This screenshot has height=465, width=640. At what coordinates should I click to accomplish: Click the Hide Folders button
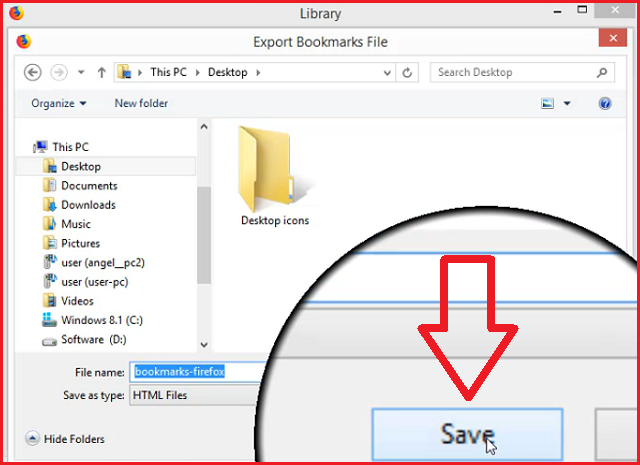coord(65,439)
